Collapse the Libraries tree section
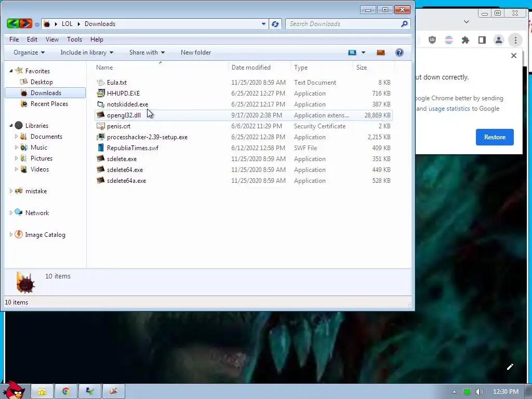The width and height of the screenshot is (532, 399). click(11, 126)
